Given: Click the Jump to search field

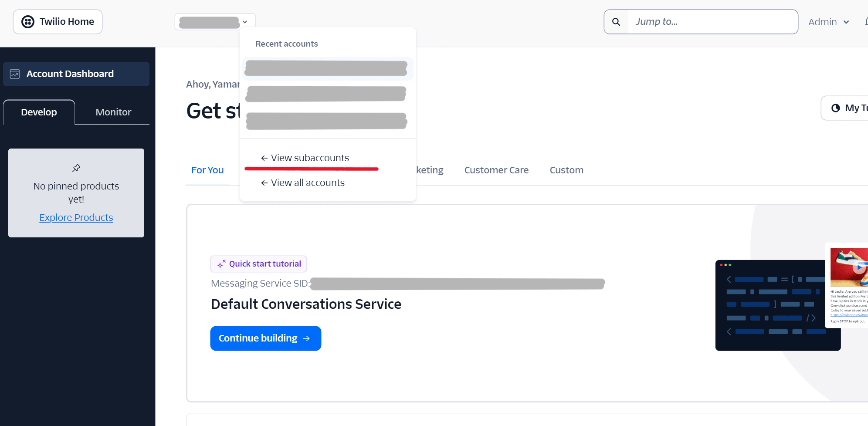Looking at the screenshot, I should point(712,22).
